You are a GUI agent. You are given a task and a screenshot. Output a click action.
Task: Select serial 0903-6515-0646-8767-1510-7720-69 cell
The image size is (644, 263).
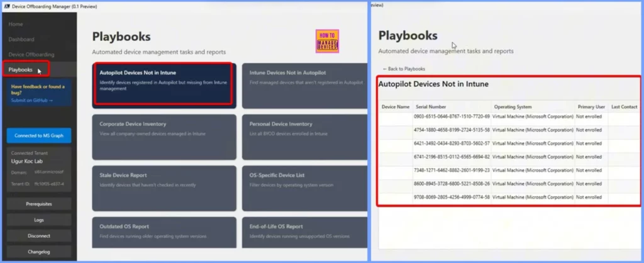pyautogui.click(x=452, y=116)
